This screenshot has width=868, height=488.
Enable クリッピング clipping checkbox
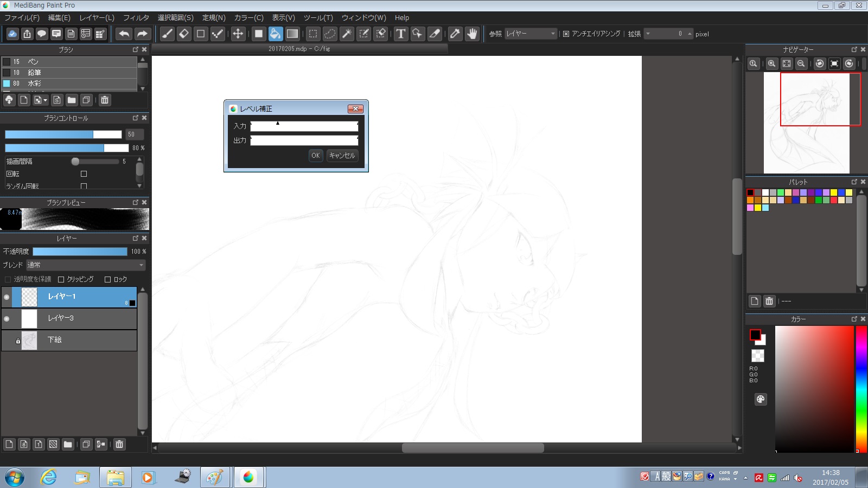[x=61, y=279]
